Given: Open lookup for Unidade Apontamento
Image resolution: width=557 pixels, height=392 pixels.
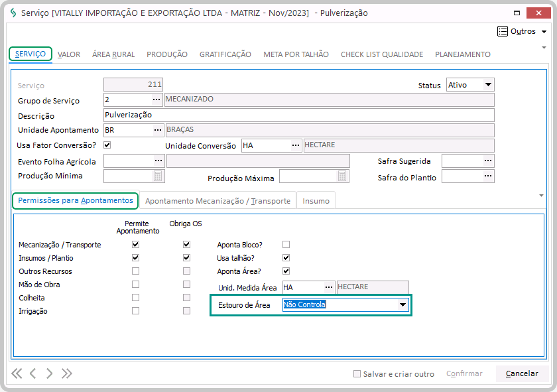Looking at the screenshot, I should tap(158, 130).
